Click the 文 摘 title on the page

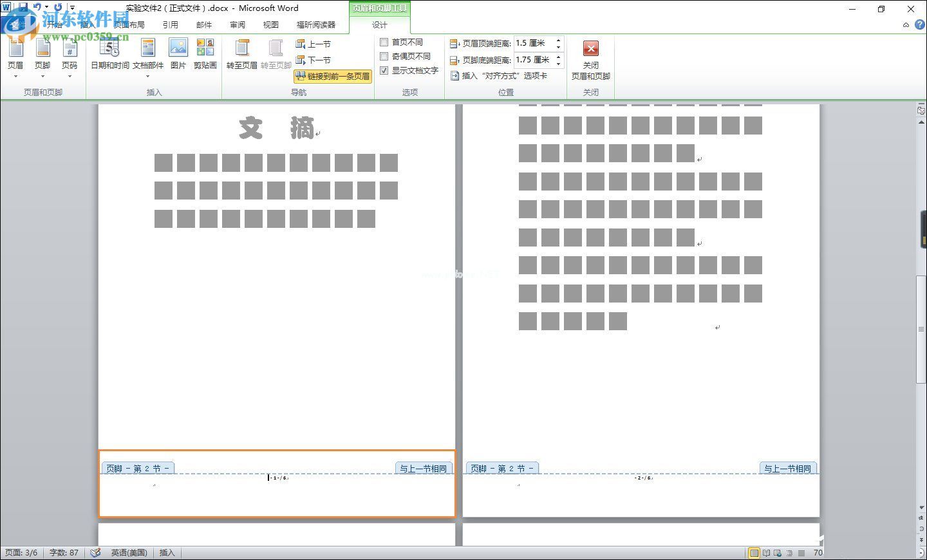pos(277,128)
